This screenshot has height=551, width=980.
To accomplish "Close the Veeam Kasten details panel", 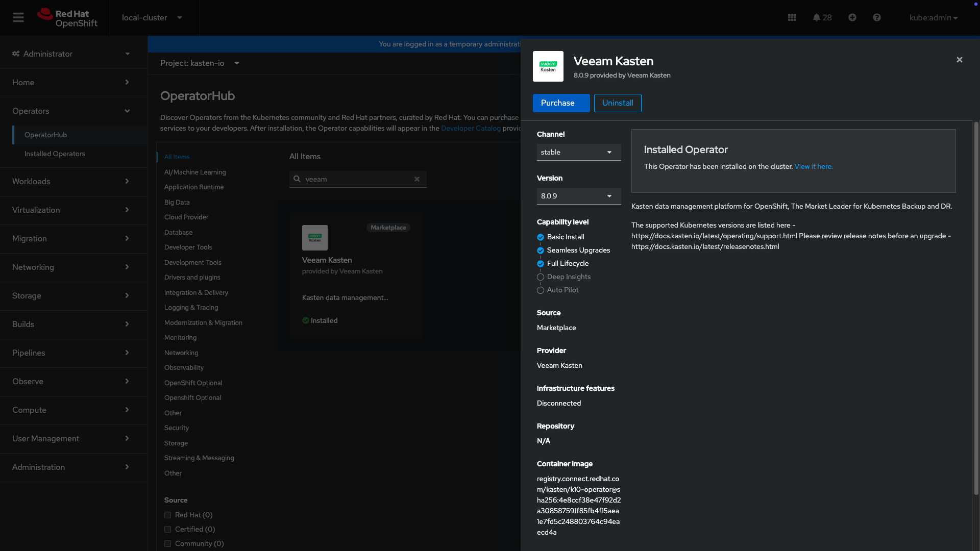I will [959, 60].
